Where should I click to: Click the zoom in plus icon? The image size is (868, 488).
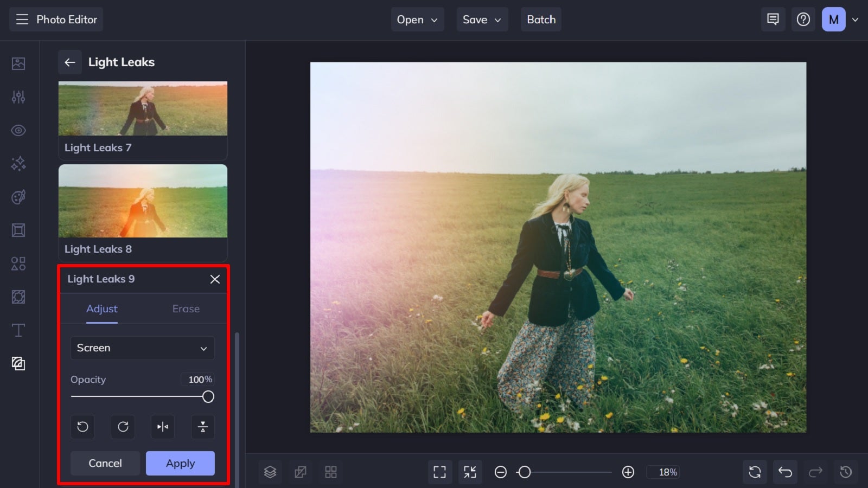tap(628, 472)
